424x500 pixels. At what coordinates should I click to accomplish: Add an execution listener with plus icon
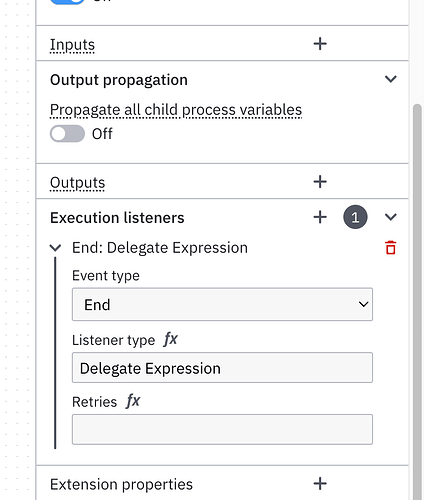coord(320,217)
